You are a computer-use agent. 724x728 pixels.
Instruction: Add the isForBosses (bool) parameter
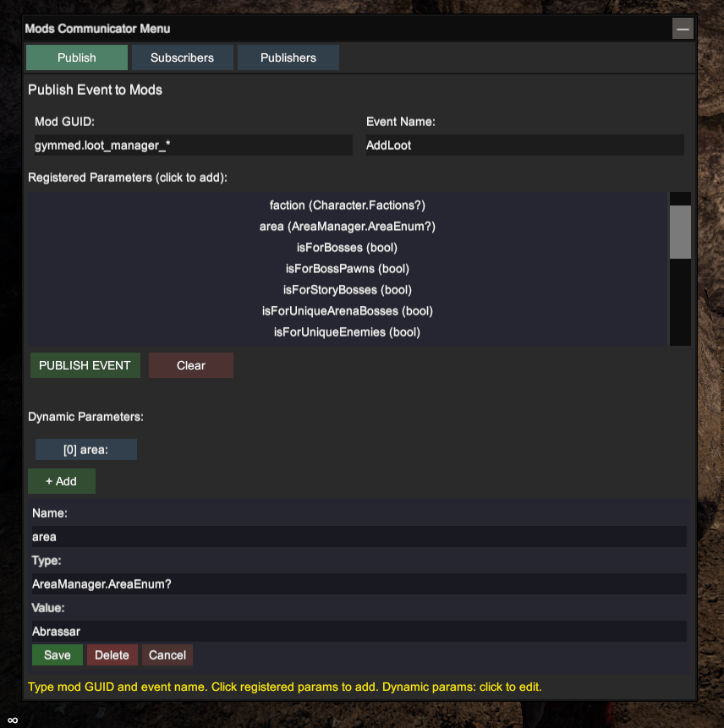pyautogui.click(x=348, y=248)
